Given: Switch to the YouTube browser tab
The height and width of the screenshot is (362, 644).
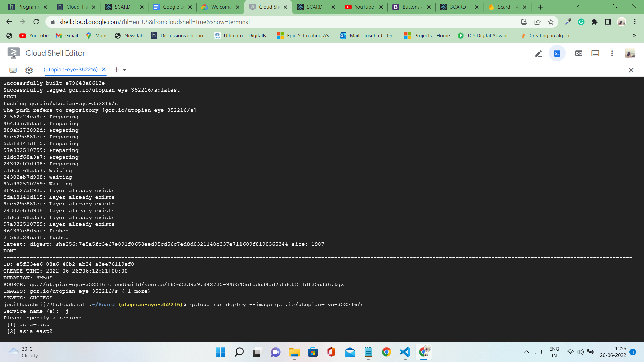Looking at the screenshot, I should click(x=363, y=7).
